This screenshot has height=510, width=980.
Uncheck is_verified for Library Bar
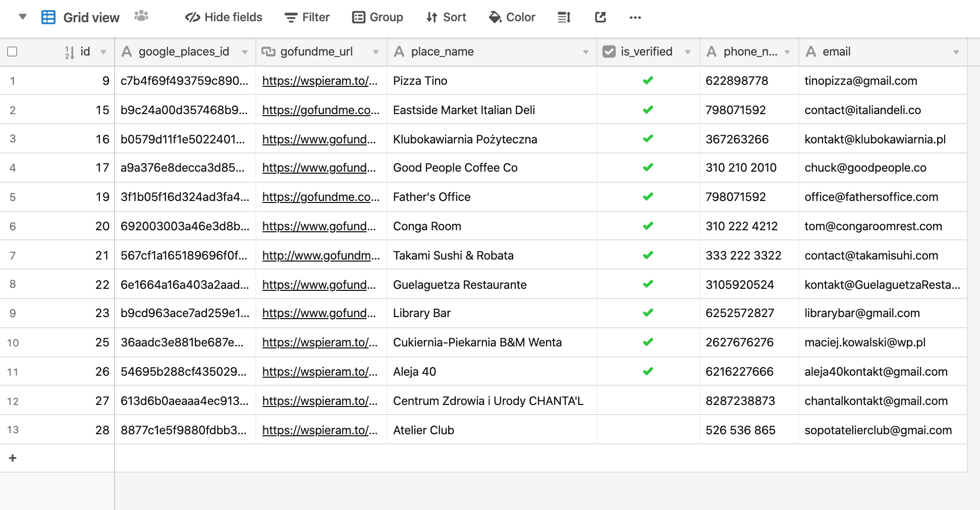648,313
